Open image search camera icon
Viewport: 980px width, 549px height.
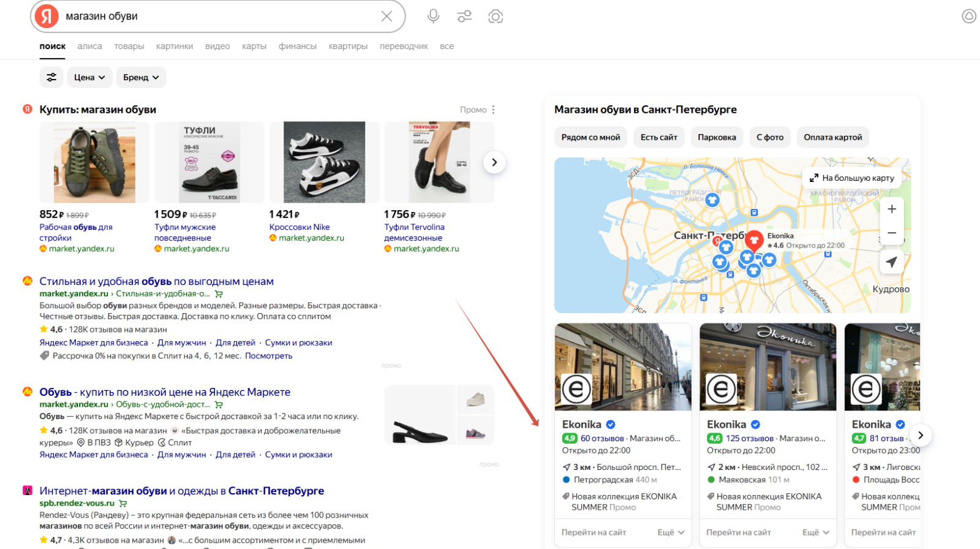pyautogui.click(x=496, y=17)
